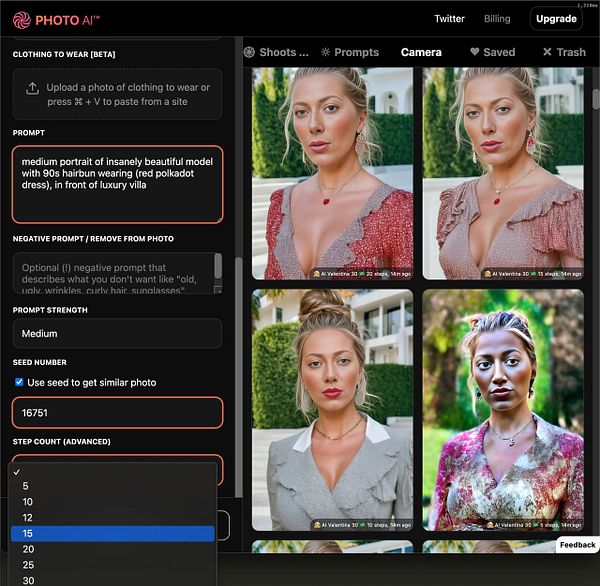This screenshot has height=586, width=600.
Task: Uncheck Use seed to get similar photo
Action: point(19,382)
